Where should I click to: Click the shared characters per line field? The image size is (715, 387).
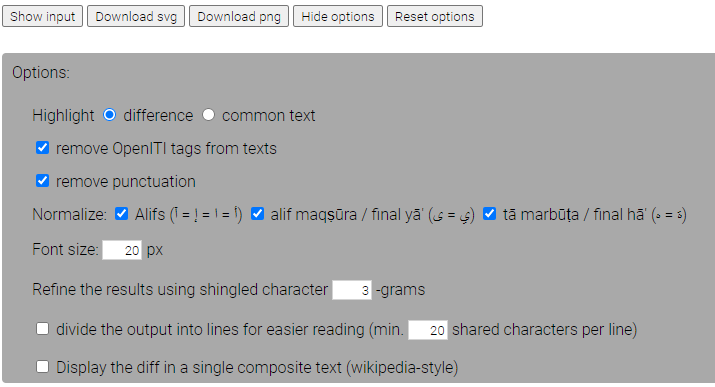coord(428,330)
